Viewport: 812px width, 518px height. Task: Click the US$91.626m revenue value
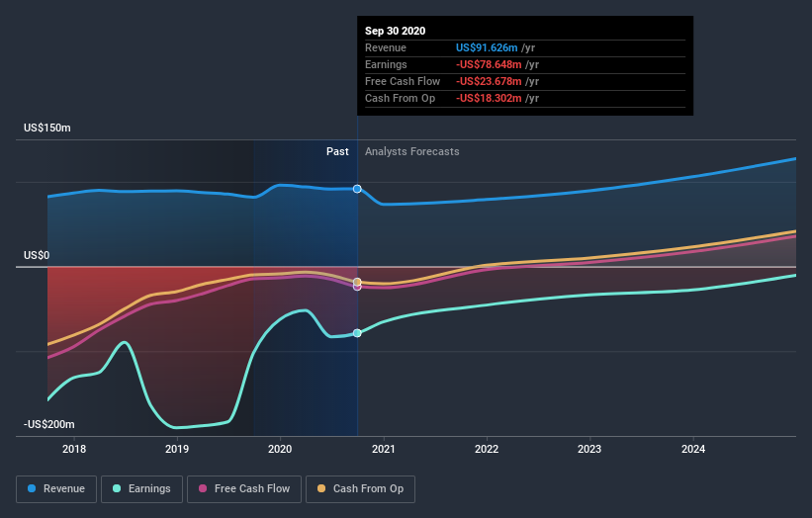487,47
